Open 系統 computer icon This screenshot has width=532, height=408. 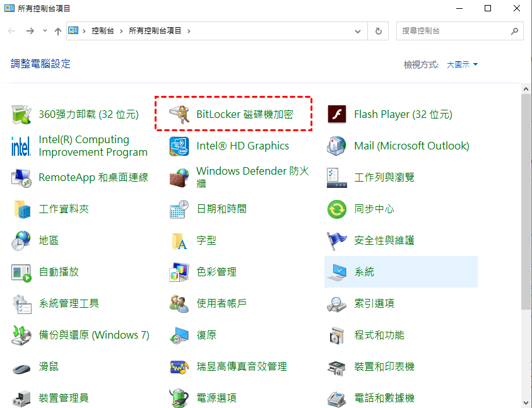(336, 272)
